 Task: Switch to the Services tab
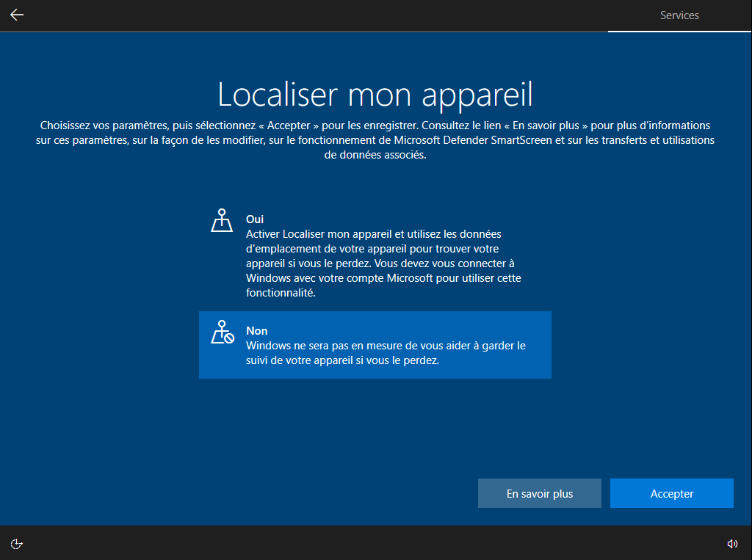(679, 15)
